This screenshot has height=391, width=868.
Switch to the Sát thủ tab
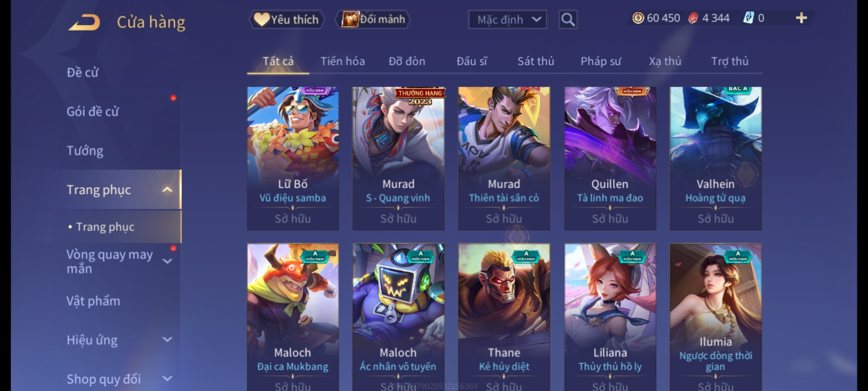(x=536, y=61)
